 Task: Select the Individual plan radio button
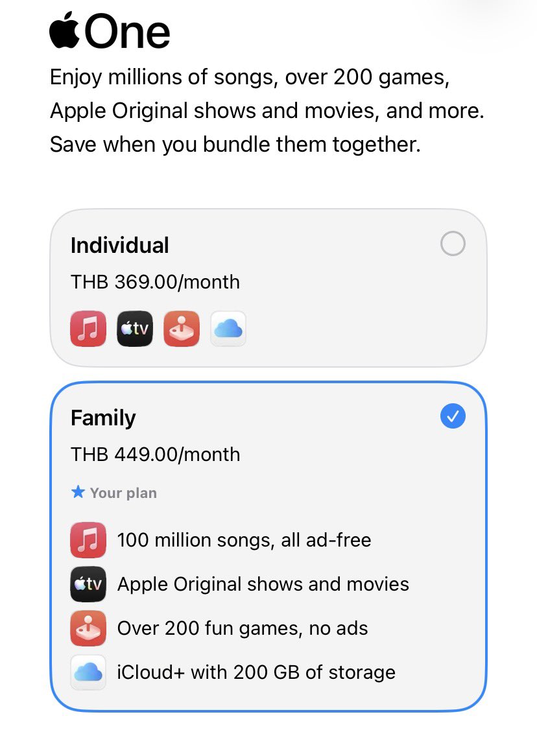click(453, 244)
